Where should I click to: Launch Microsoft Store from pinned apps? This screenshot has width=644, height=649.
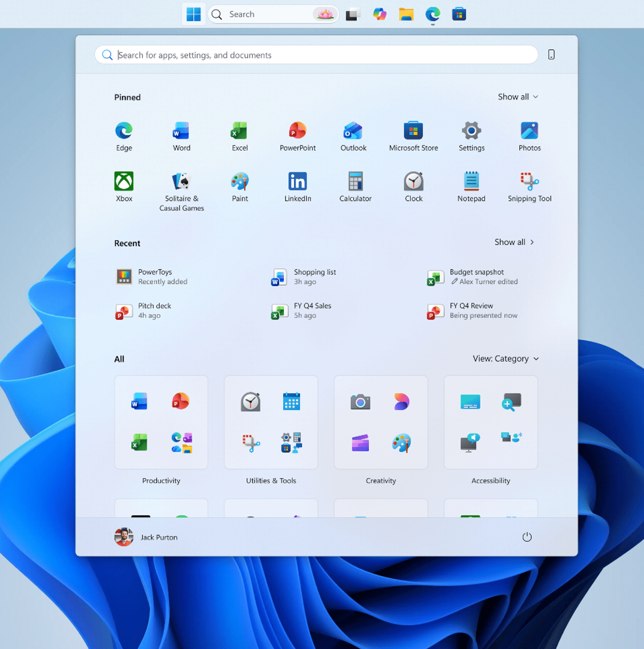[x=413, y=136]
